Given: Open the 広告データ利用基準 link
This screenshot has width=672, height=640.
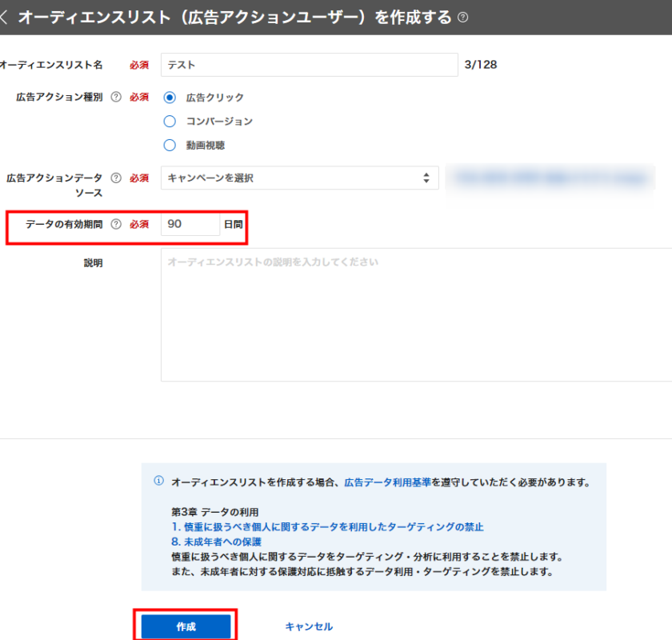Looking at the screenshot, I should [387, 482].
